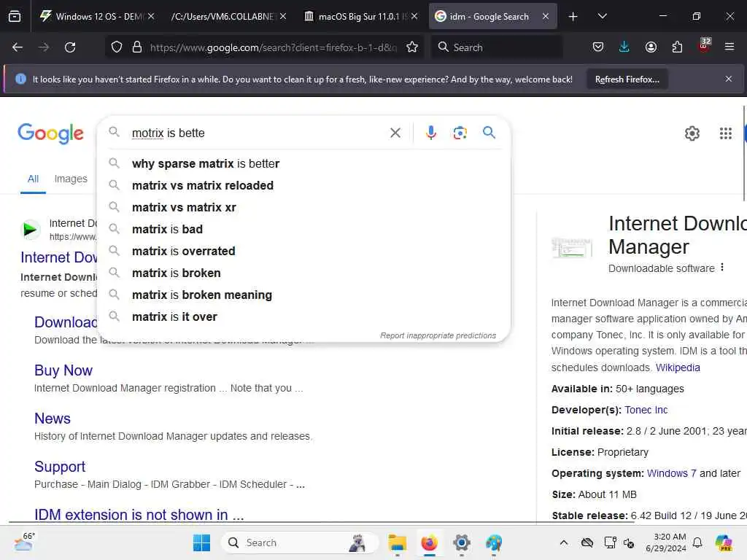
Task: Focus the Firefox Search box
Action: tap(498, 47)
